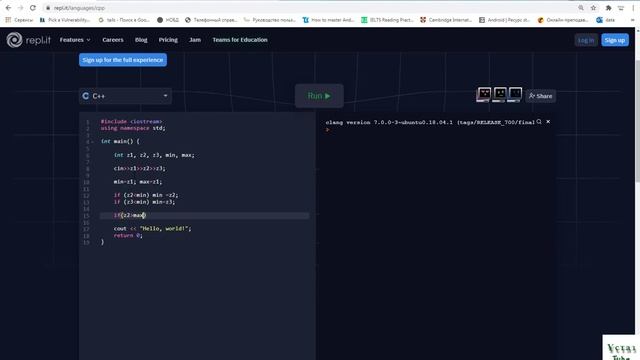The image size is (640, 360).
Task: Open the data bookmark
Action: pos(605,20)
